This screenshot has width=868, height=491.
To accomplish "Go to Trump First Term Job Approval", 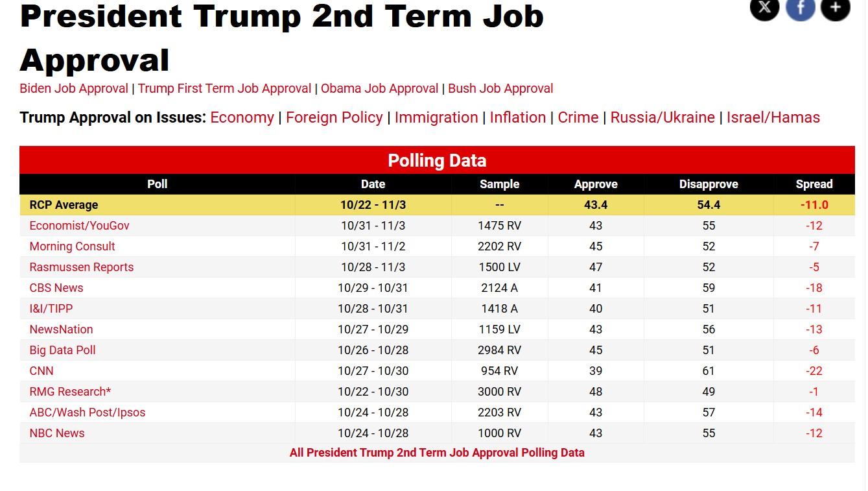I will [224, 89].
